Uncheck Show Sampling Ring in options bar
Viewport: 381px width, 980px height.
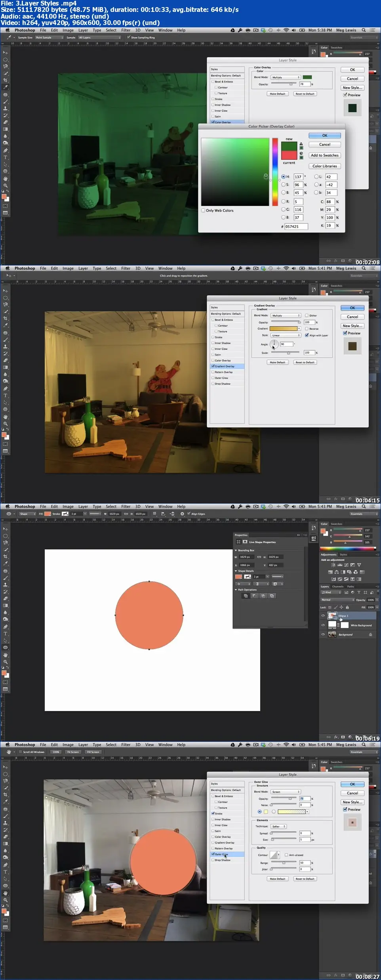click(128, 37)
